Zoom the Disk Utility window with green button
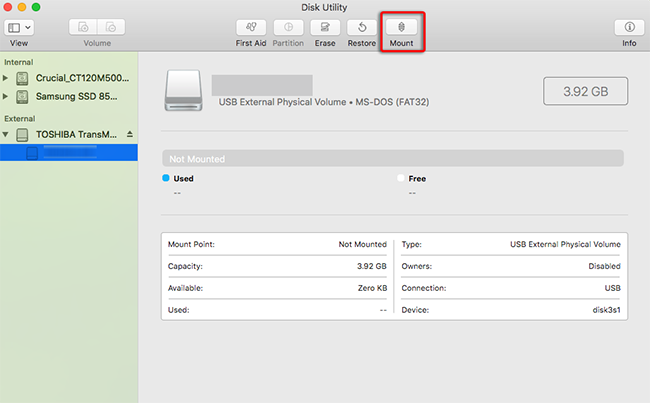Image resolution: width=650 pixels, height=403 pixels. [x=36, y=7]
